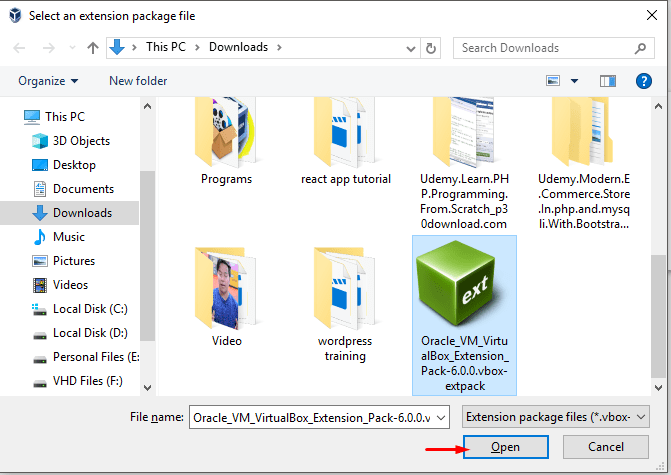Viewport: 671px width, 475px height.
Task: Click the search magnifier icon
Action: [640, 48]
